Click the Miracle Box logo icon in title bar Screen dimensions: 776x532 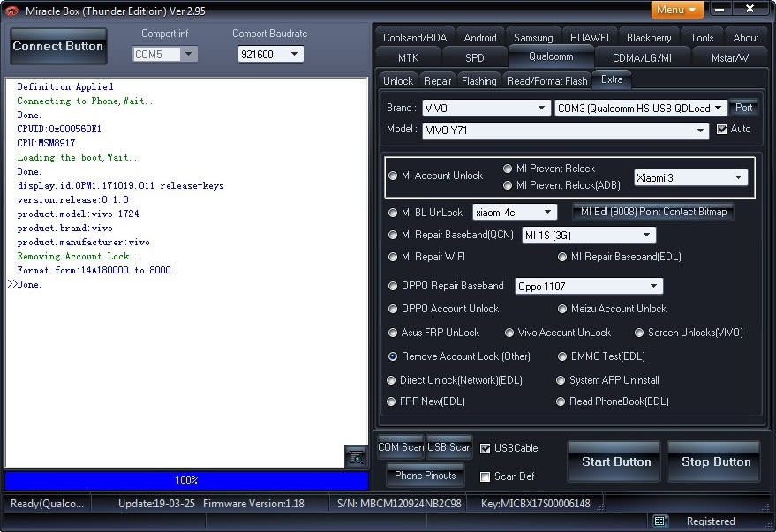pyautogui.click(x=11, y=11)
